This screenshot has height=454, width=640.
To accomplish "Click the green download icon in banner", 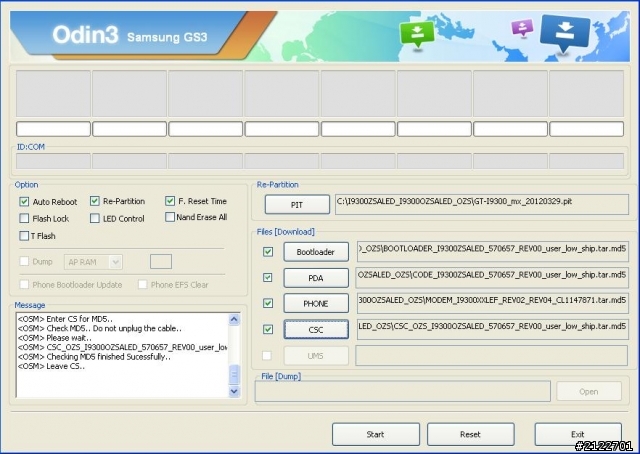I will (x=417, y=36).
